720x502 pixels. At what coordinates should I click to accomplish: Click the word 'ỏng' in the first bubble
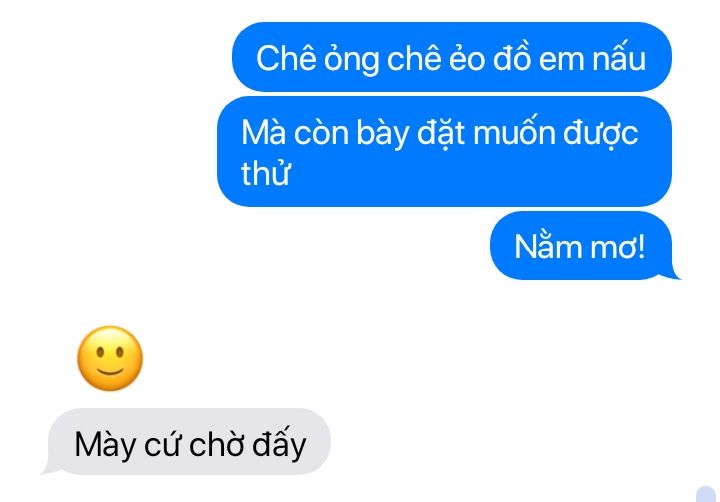tap(352, 59)
